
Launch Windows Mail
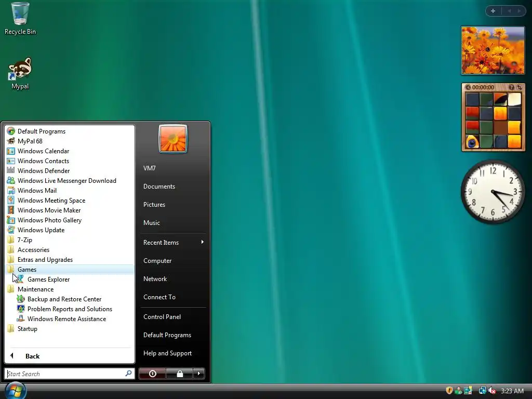70,190
